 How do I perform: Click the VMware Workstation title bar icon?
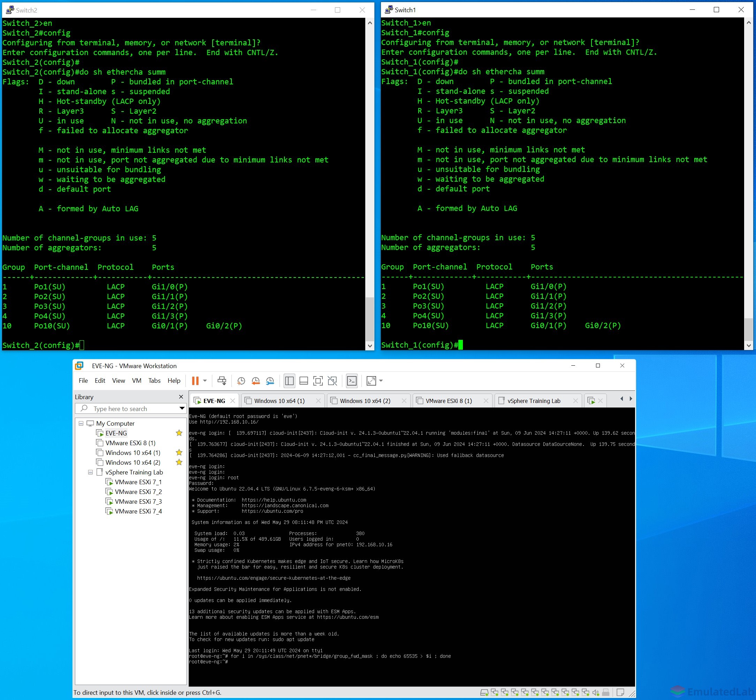click(x=79, y=366)
